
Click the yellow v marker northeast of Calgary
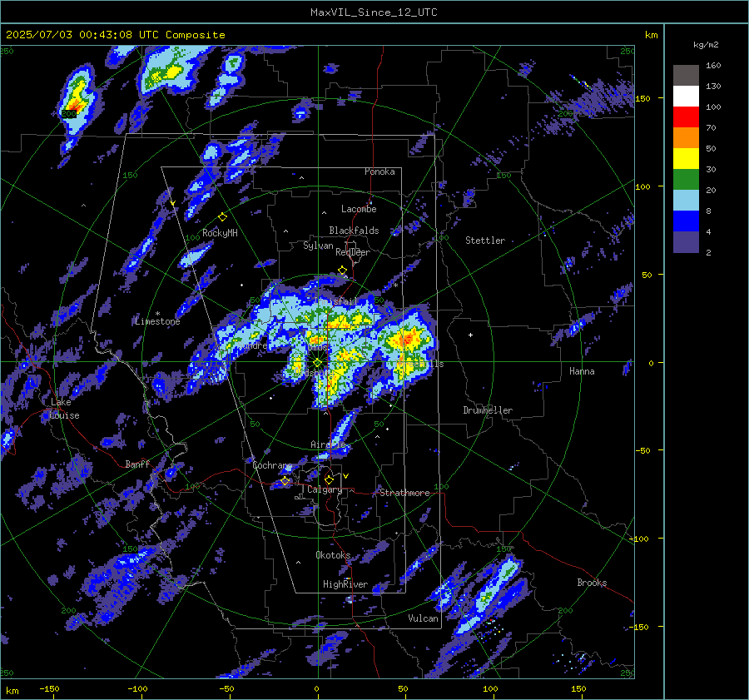pos(346,476)
